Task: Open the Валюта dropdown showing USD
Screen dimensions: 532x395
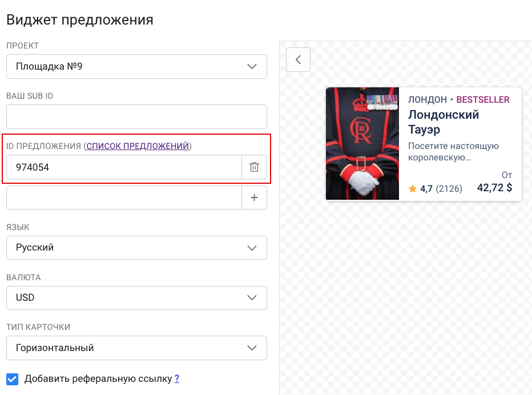Action: click(136, 297)
